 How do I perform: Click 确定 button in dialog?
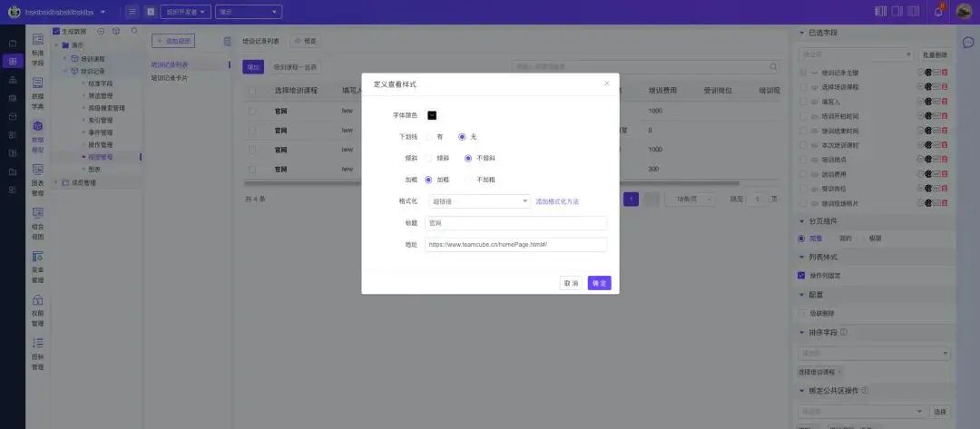pos(600,283)
